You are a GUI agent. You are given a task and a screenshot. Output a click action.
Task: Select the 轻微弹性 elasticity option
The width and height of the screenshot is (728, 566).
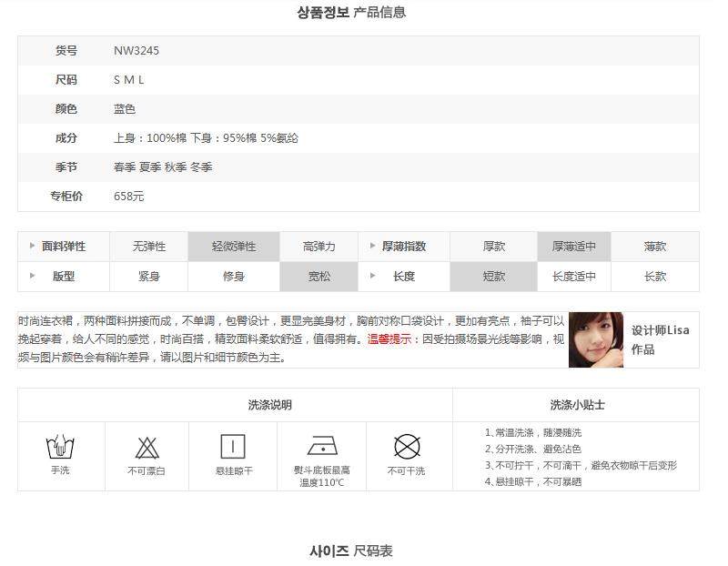point(234,247)
